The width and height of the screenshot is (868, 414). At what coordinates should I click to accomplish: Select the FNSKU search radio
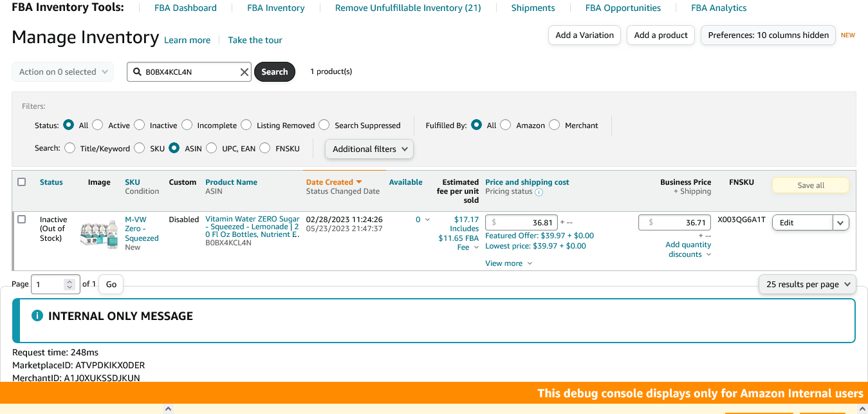tap(265, 148)
